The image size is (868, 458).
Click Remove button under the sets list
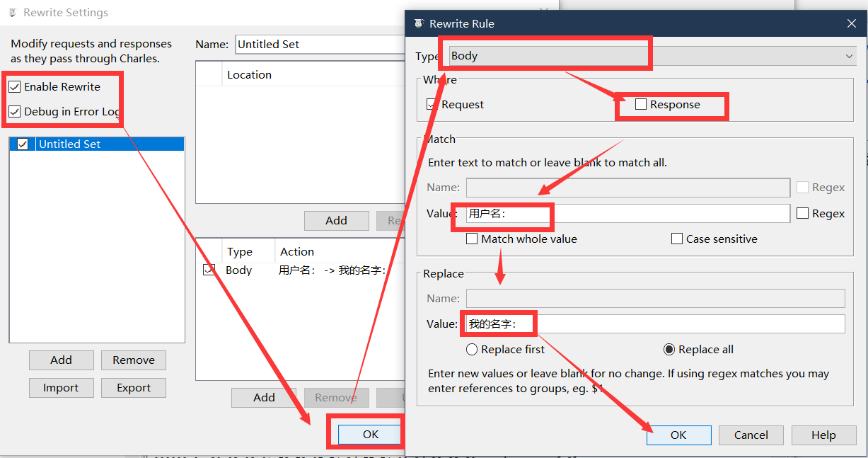point(134,360)
